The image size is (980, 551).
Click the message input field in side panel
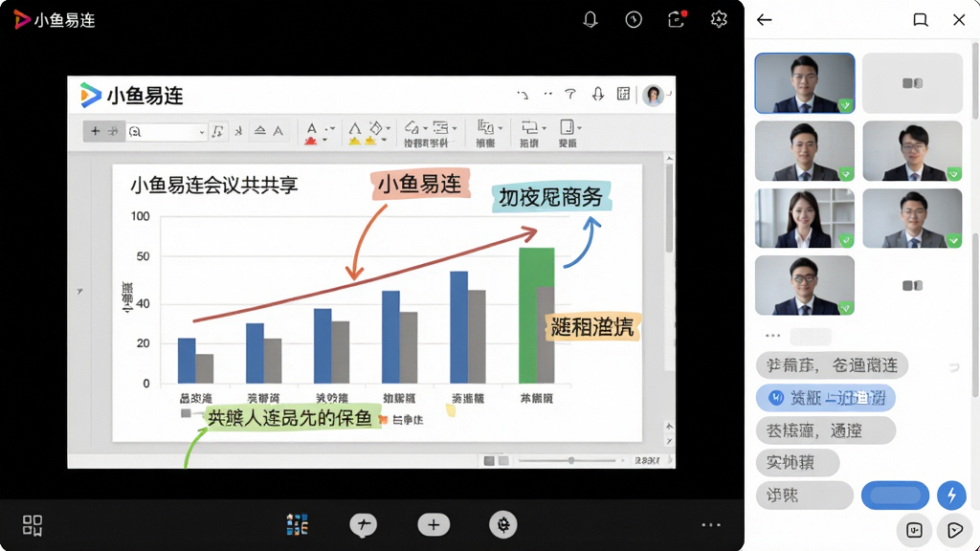click(804, 496)
